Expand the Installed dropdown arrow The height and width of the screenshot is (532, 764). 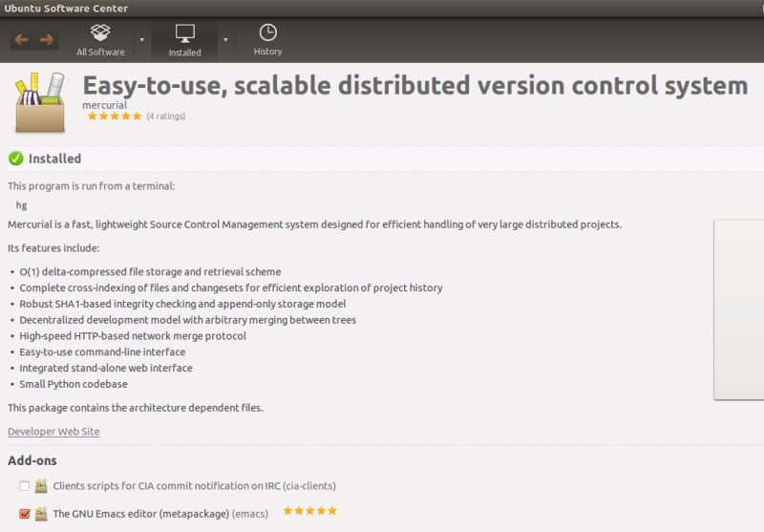[x=225, y=40]
